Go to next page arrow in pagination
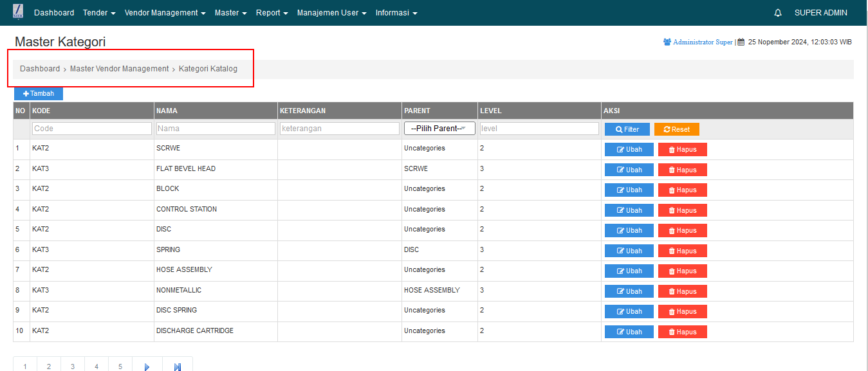868x371 pixels. pos(147,366)
